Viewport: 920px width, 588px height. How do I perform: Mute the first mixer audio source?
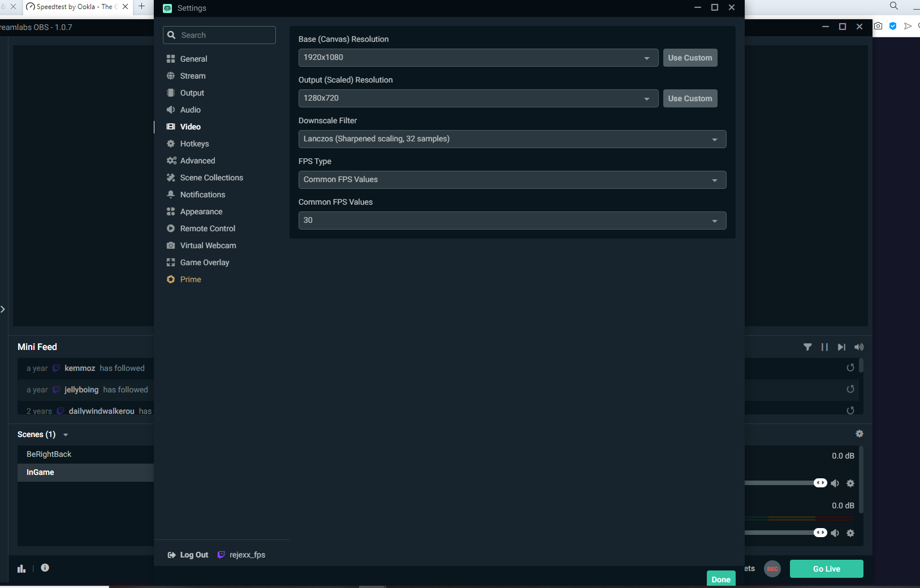tap(835, 483)
